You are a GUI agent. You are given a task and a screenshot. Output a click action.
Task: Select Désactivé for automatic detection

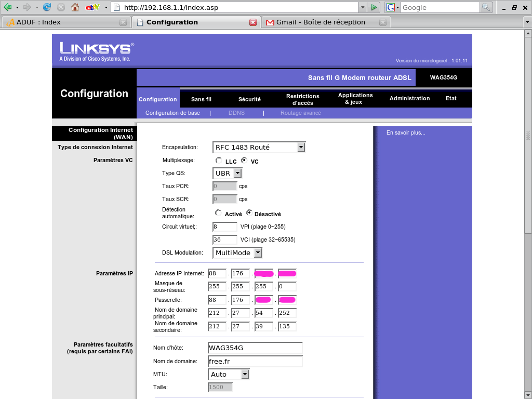click(249, 212)
